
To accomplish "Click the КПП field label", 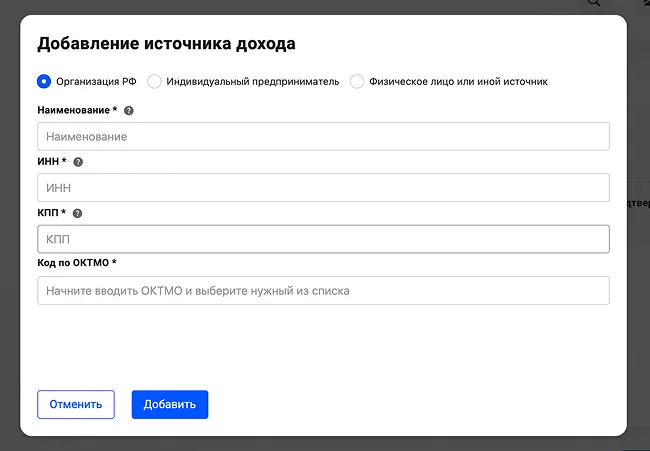I will pos(50,213).
